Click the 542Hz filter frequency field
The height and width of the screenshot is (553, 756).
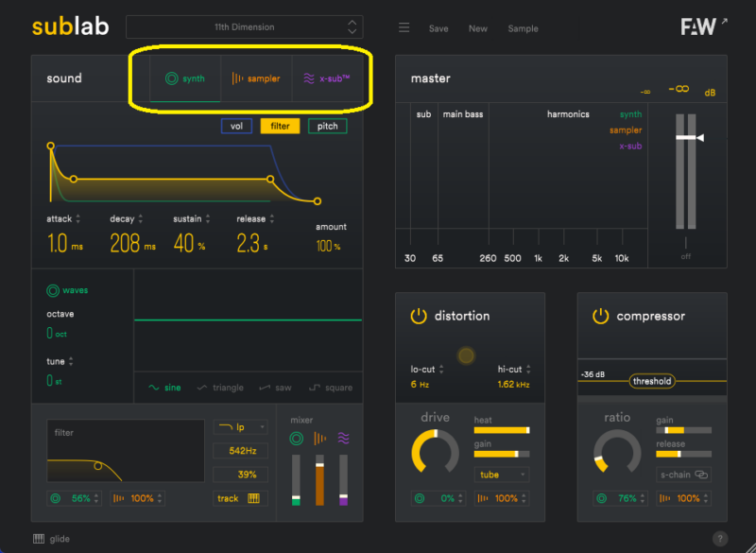point(239,451)
